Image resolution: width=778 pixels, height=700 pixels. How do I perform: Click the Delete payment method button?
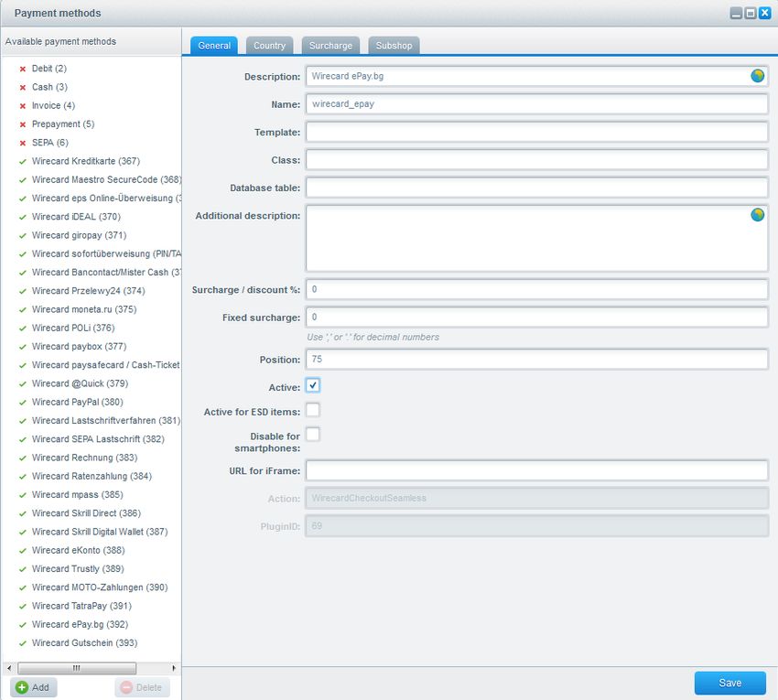(142, 687)
